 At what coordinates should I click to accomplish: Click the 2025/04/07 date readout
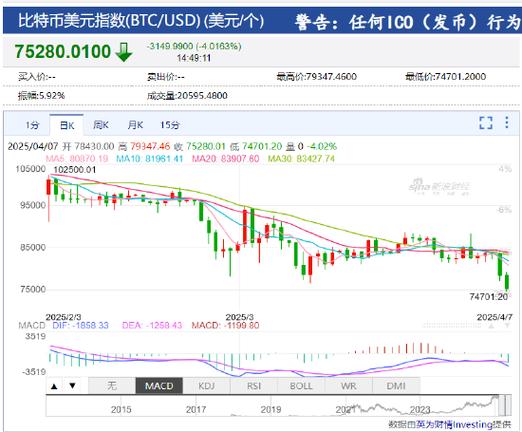click(33, 146)
